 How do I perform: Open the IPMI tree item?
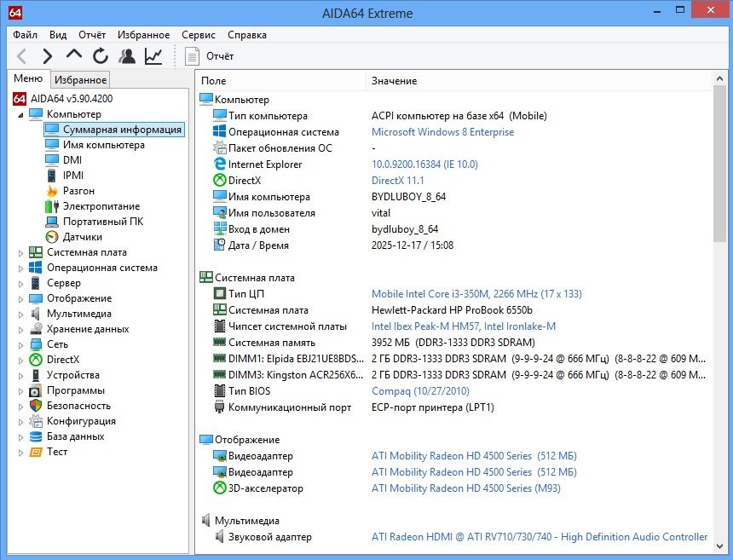pyautogui.click(x=73, y=176)
